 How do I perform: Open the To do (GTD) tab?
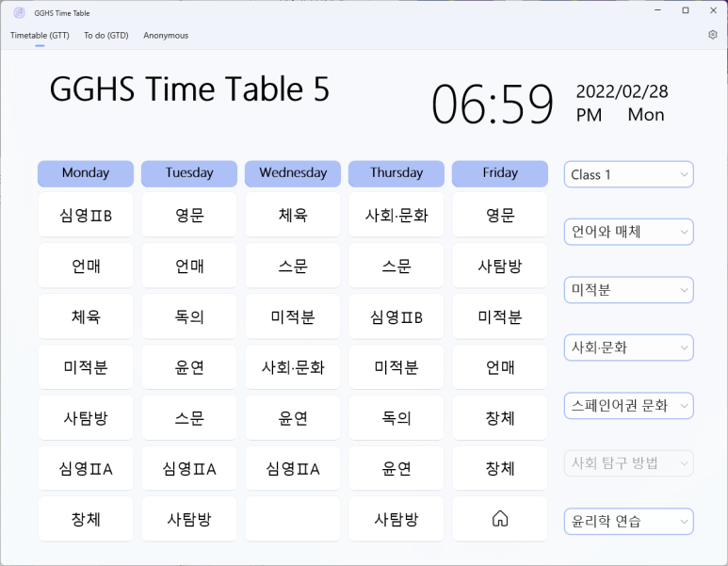[x=106, y=35]
